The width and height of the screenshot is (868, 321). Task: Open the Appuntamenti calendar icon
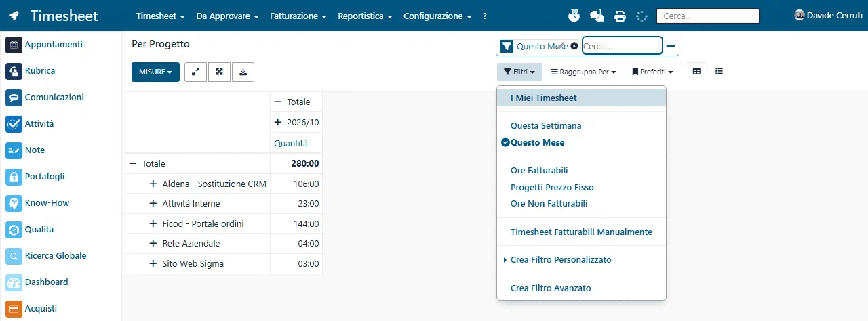(14, 45)
